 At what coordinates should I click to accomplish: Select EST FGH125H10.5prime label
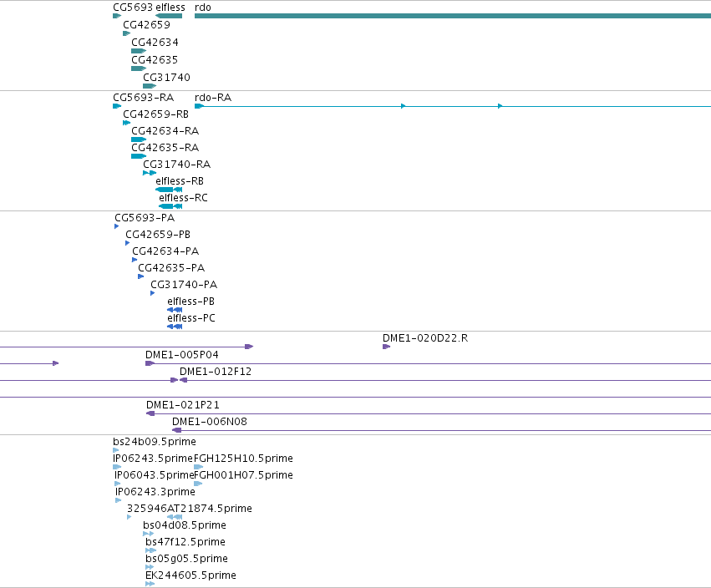243,459
